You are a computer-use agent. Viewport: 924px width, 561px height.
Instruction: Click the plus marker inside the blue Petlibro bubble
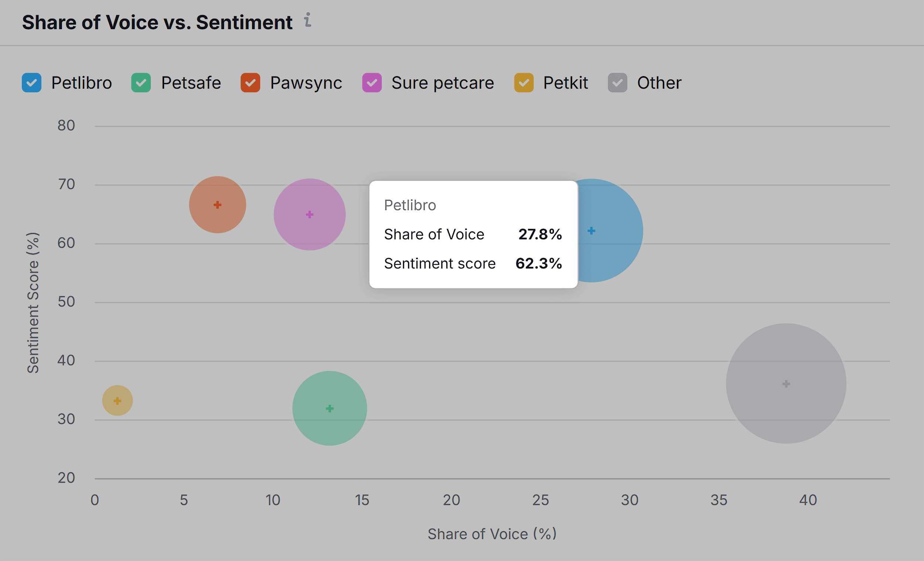(591, 230)
